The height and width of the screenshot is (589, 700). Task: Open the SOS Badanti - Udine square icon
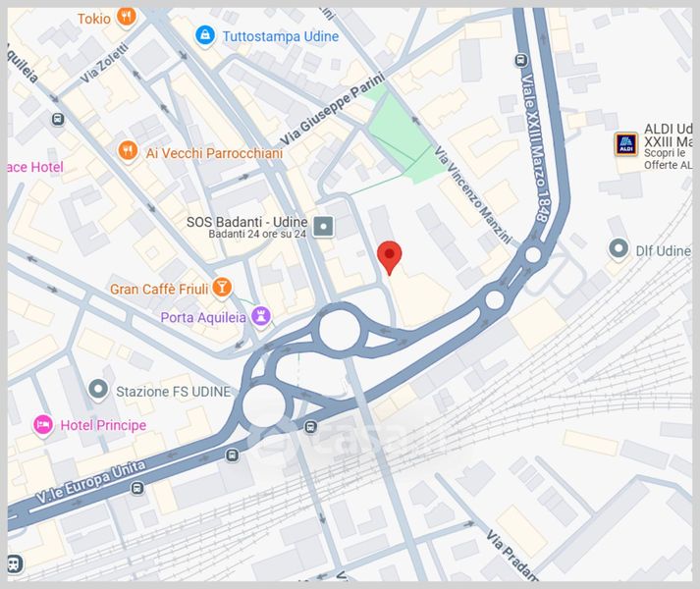(x=323, y=226)
